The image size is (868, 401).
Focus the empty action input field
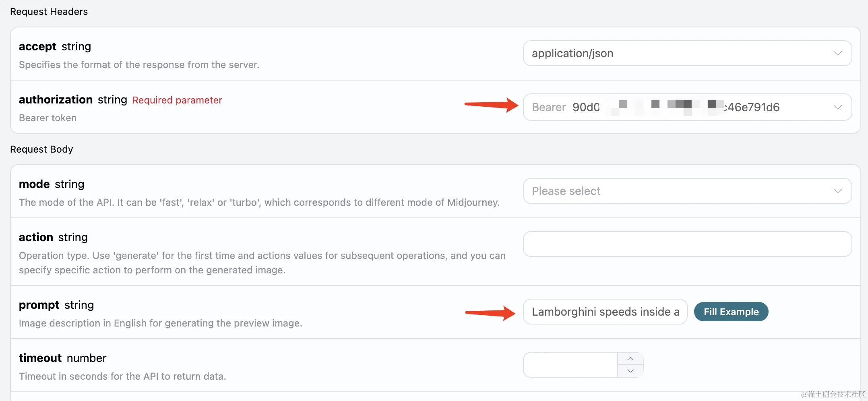point(687,244)
